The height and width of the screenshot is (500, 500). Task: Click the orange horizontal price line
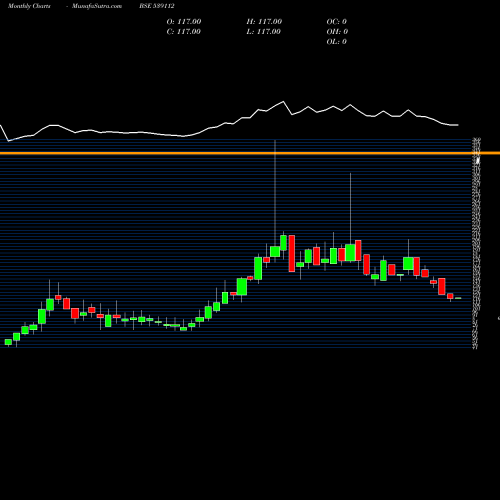click(250, 153)
